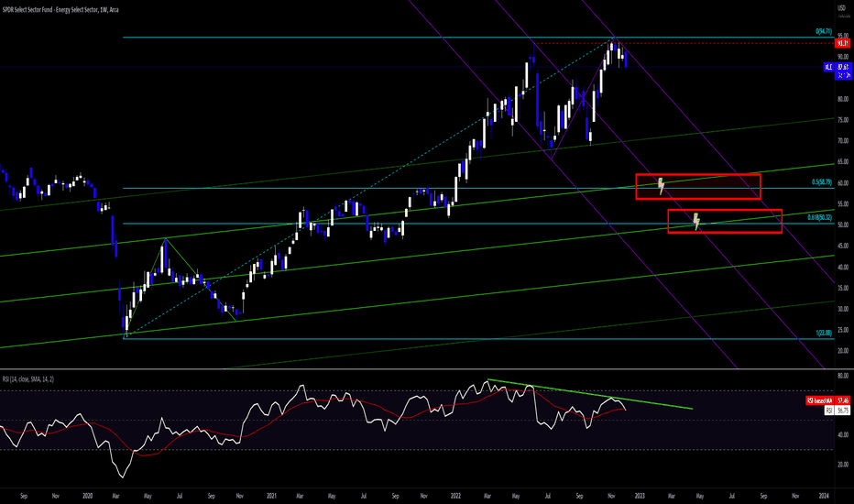Viewport: 854px width, 504px height.
Task: Click the white RSI label tag
Action: tap(829, 411)
